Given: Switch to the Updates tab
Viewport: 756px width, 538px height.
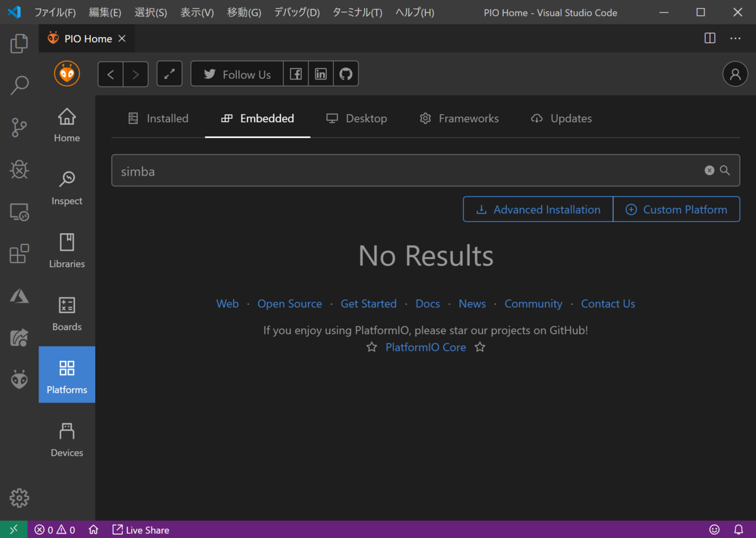Looking at the screenshot, I should point(561,118).
